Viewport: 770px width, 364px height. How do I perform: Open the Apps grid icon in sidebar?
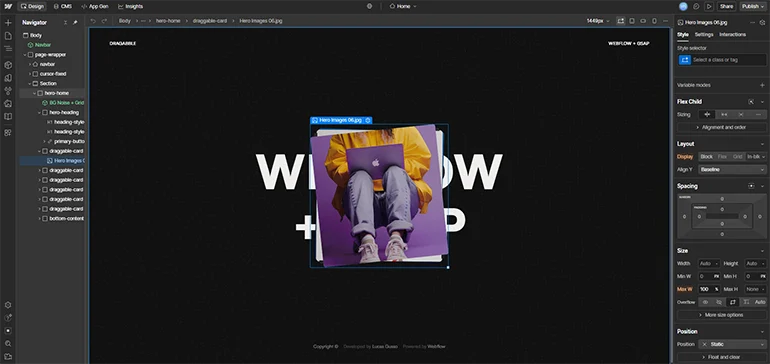click(x=8, y=133)
